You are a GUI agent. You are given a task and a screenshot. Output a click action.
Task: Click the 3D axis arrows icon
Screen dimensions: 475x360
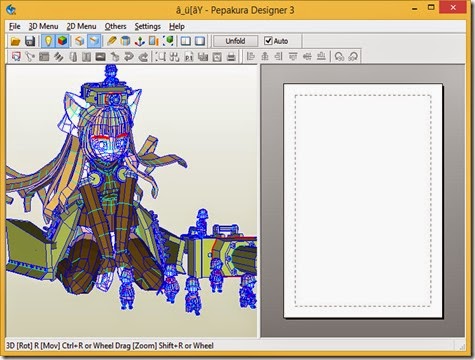tap(139, 41)
